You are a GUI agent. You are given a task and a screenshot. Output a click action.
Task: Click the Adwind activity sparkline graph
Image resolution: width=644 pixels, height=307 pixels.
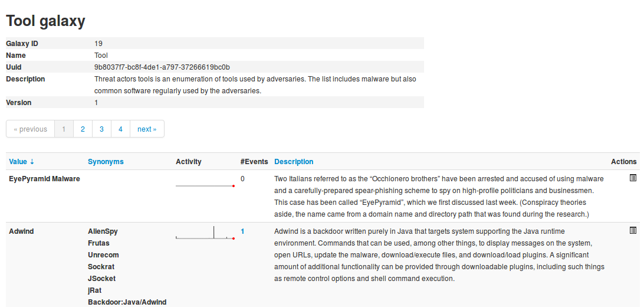pos(205,233)
